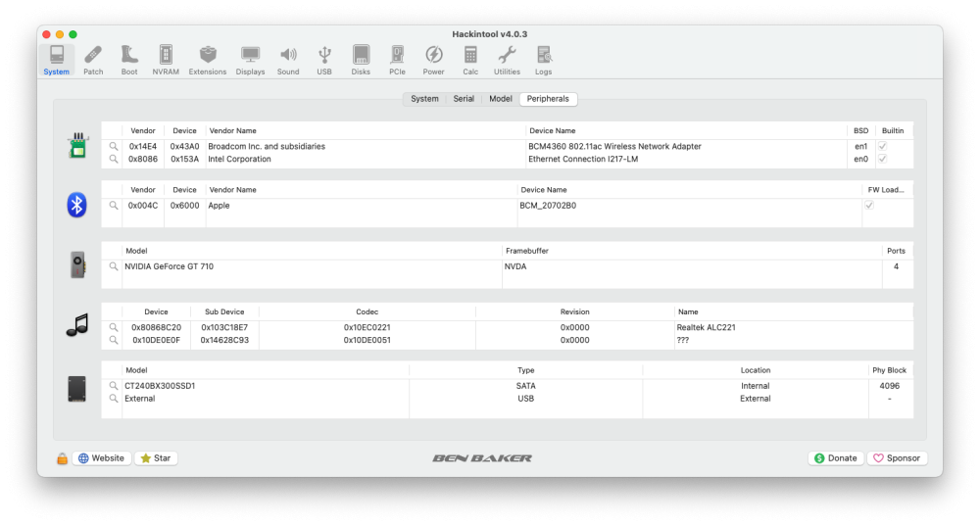The width and height of the screenshot is (980, 526).
Task: Click the 4096 Phy Block value
Action: point(890,386)
